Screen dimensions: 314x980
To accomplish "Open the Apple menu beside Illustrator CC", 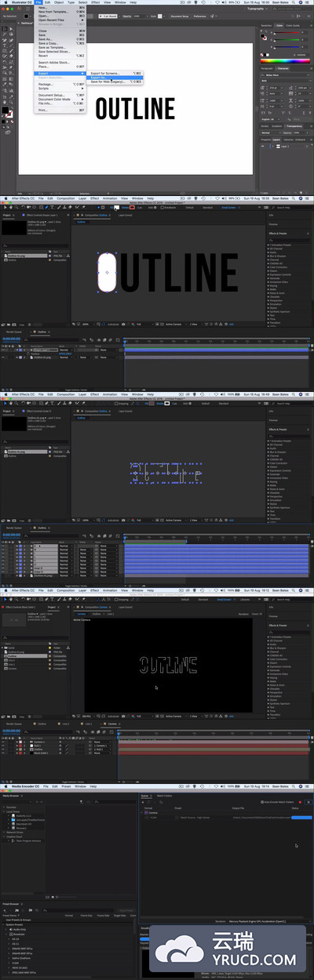I will pos(5,2).
